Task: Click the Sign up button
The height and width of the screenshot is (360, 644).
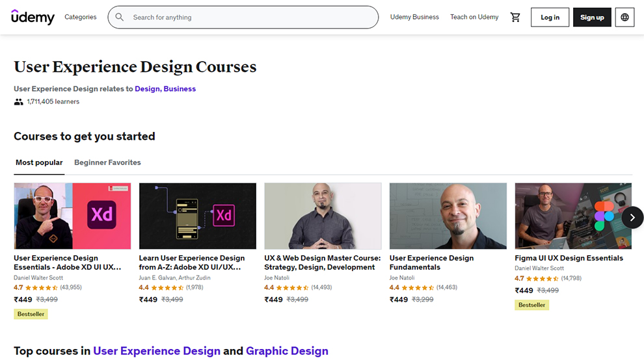Action: click(x=592, y=18)
